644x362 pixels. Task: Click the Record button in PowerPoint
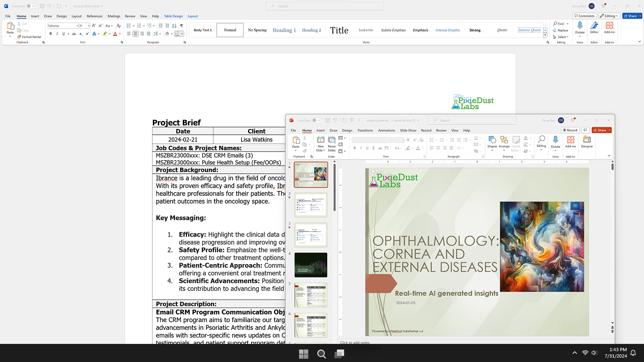pyautogui.click(x=570, y=130)
